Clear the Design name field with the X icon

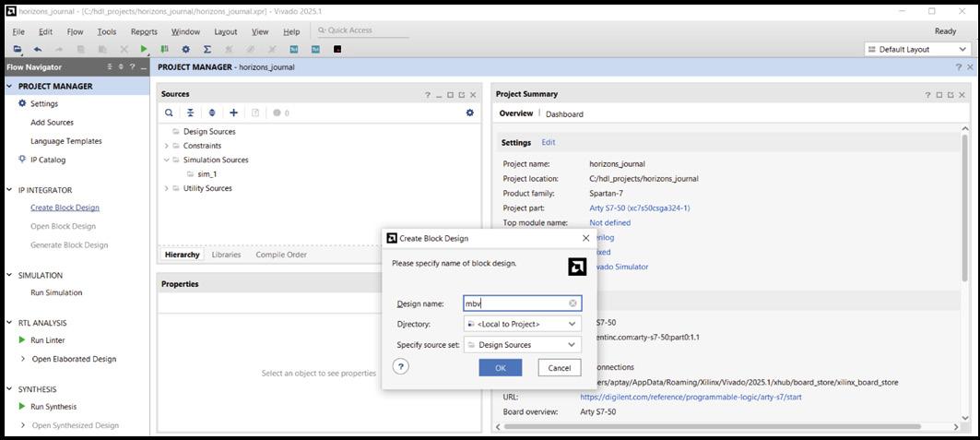[573, 303]
